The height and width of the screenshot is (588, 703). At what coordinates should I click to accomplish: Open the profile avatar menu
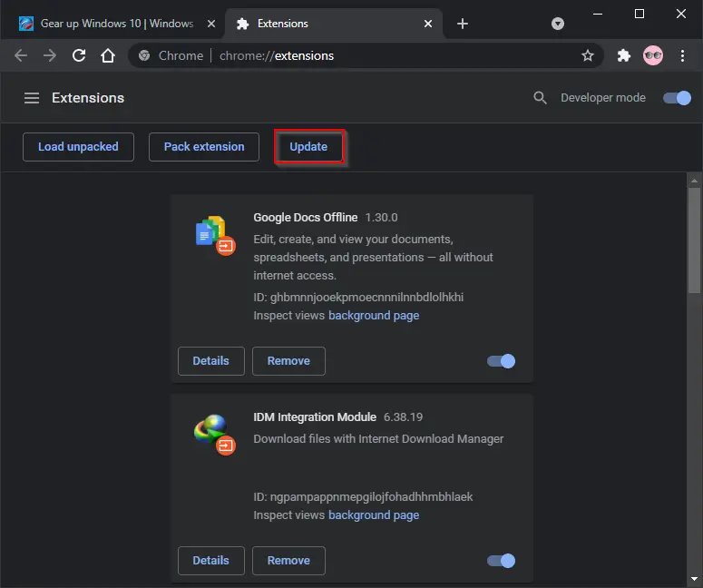(x=653, y=55)
